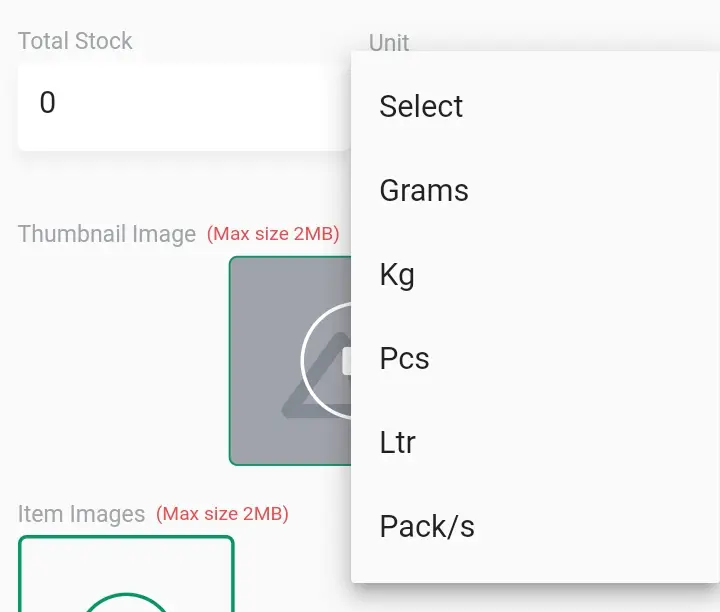The image size is (720, 612).
Task: Click Max size 2MB note beside Thumbnail Image
Action: [x=273, y=234]
